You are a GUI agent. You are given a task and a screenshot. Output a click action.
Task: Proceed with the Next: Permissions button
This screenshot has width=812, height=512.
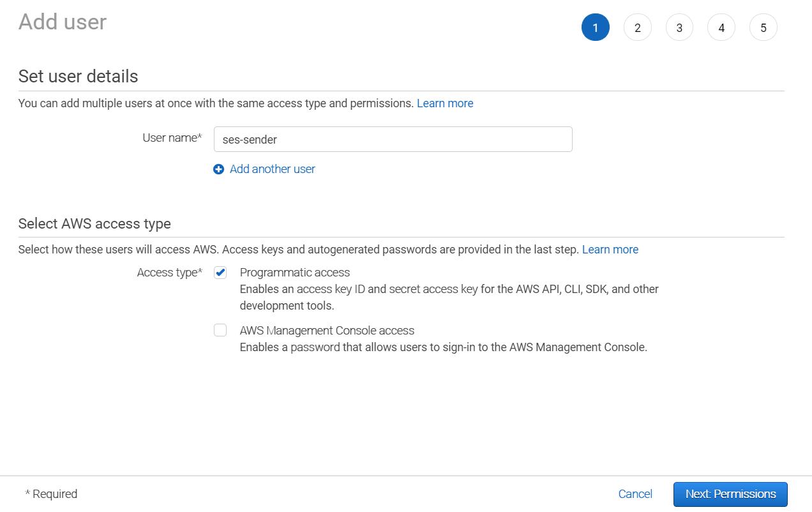[x=730, y=494]
